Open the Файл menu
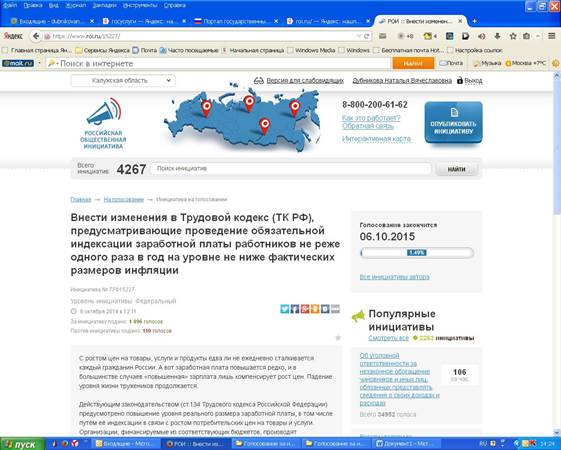This screenshot has width=561, height=450. click(10, 5)
